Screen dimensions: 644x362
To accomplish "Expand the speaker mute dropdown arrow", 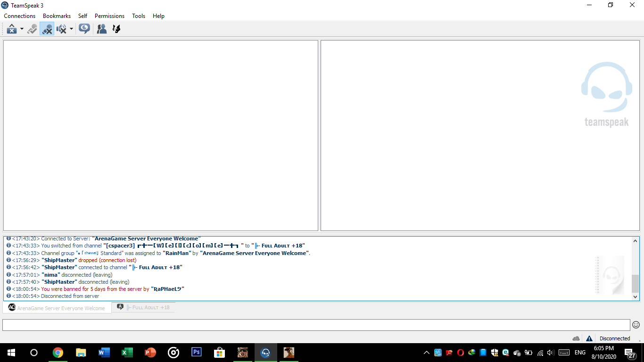I will (x=71, y=29).
